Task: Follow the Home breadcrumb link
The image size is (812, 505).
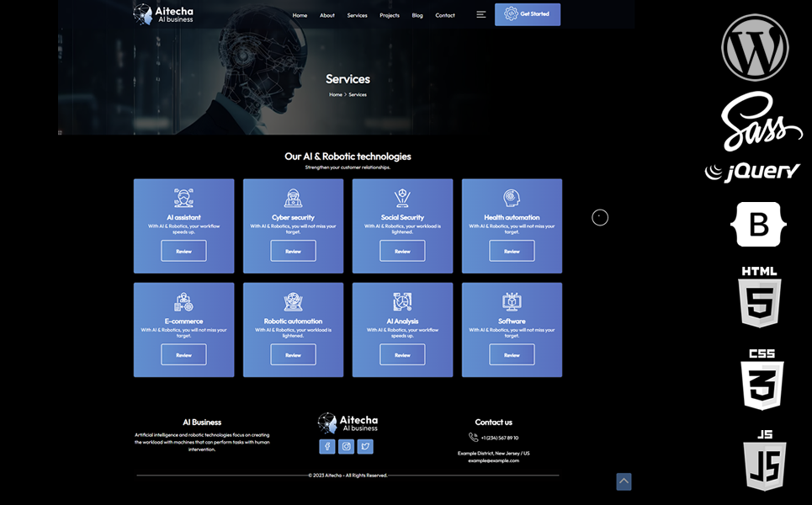Action: [x=336, y=95]
